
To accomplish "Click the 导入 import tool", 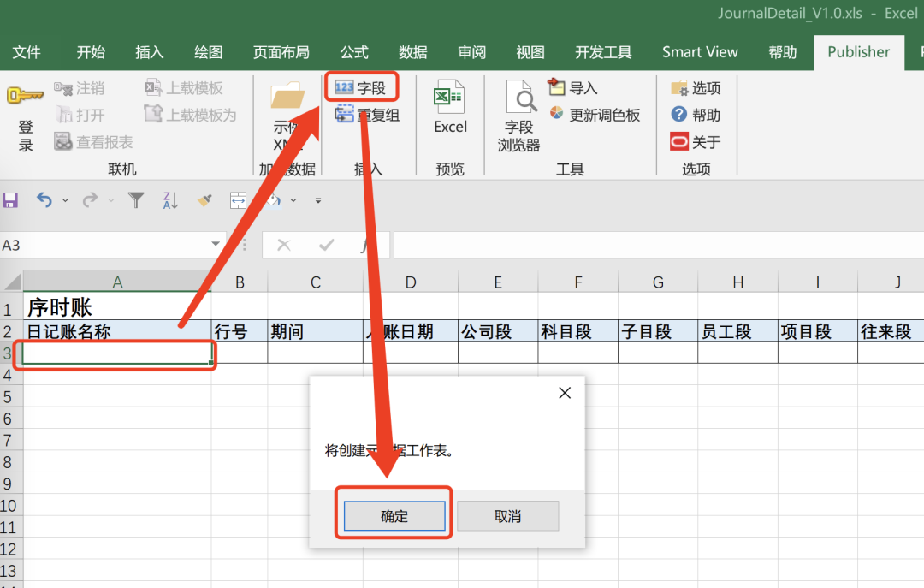I will pos(572,88).
